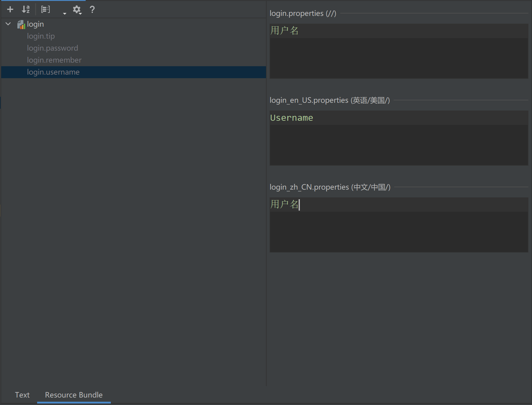
Task: Click the resource bundle icon beside login
Action: pos(21,24)
